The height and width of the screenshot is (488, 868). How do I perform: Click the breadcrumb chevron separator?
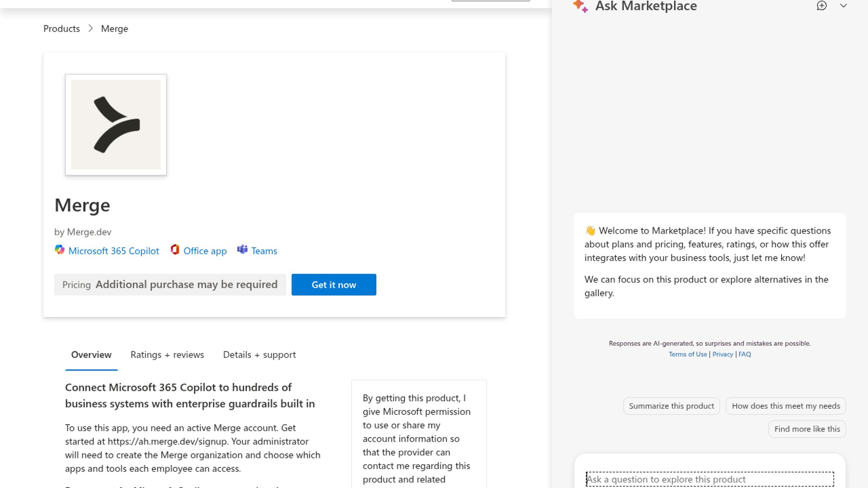point(90,28)
